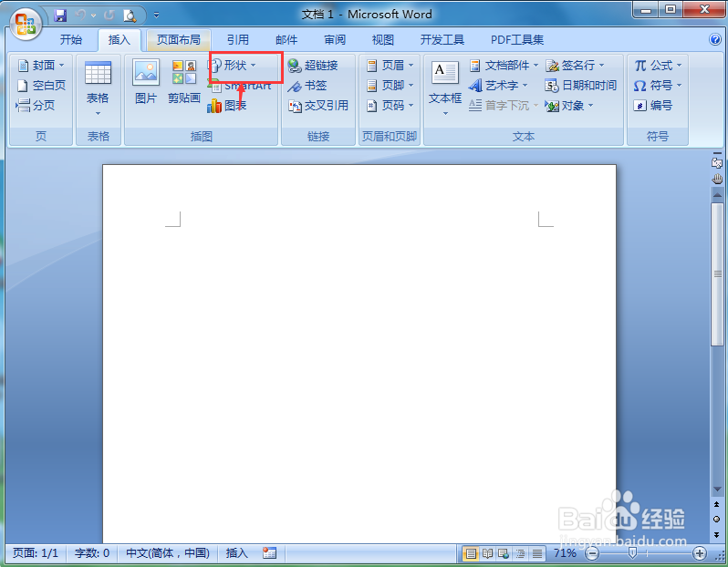Click the zoom in plus button

coord(699,553)
